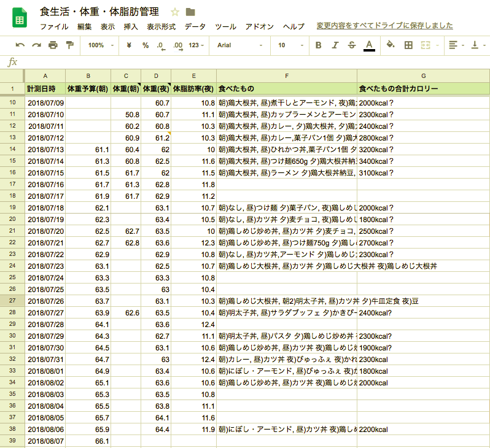490x448 pixels.
Task: Select cell 3400kcal? in row 15
Action: (x=424, y=161)
